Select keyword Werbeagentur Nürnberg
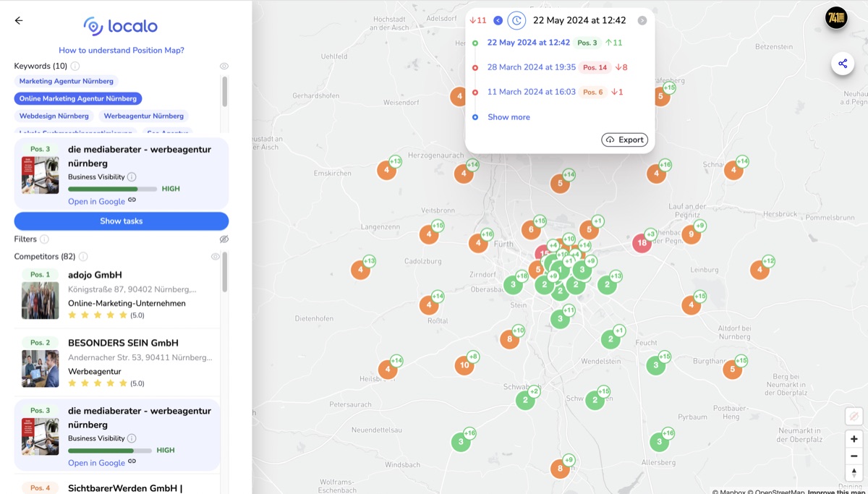The height and width of the screenshot is (494, 868). (x=144, y=116)
